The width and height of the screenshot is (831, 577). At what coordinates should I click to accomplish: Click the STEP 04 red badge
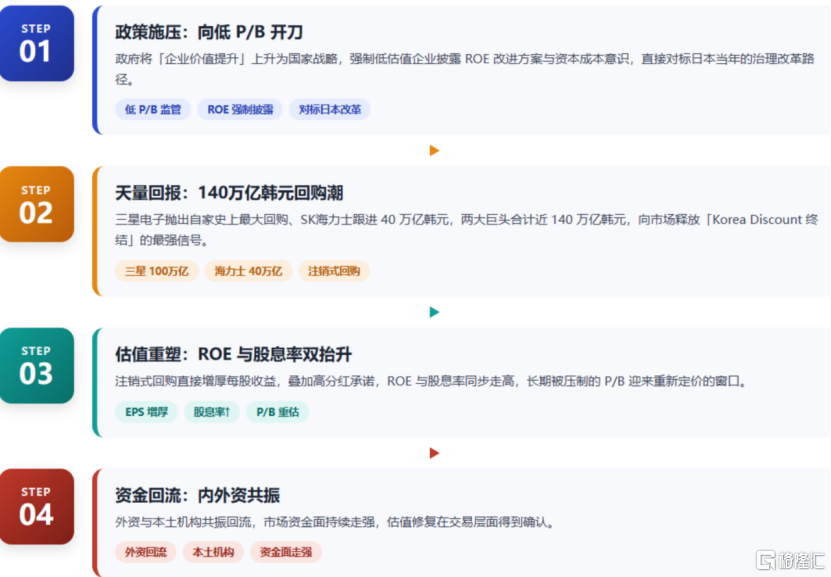tap(37, 507)
